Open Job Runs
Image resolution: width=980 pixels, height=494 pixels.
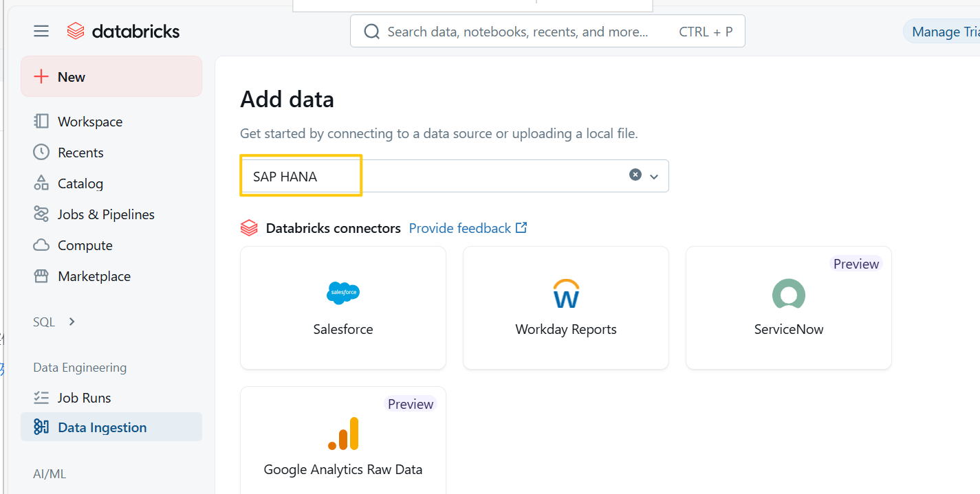(85, 398)
